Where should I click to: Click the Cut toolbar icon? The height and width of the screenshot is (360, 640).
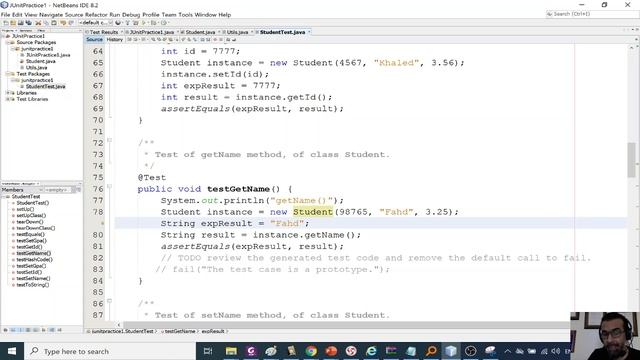(38, 23)
